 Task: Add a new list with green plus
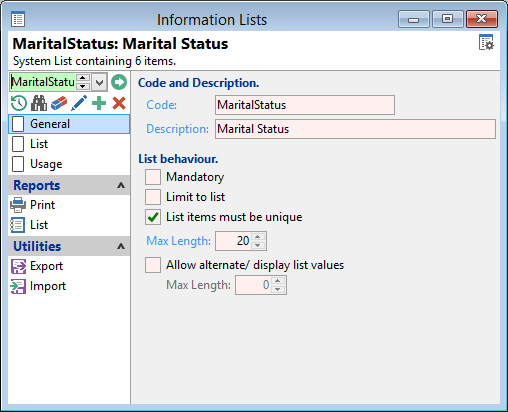pyautogui.click(x=99, y=103)
